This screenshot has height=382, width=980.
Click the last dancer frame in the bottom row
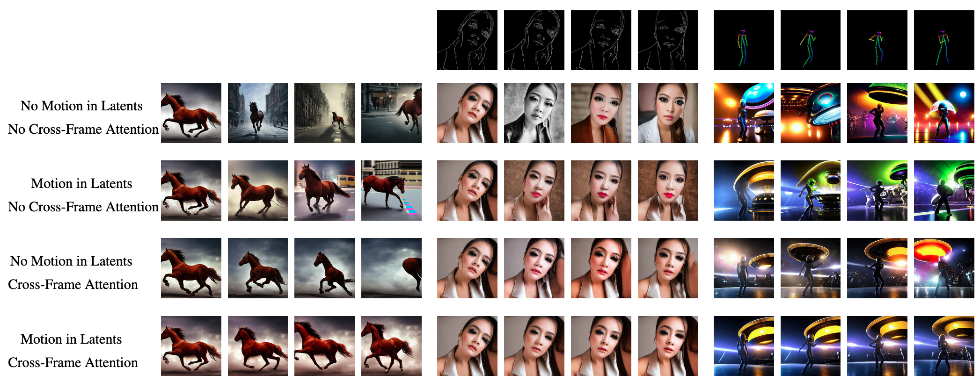pyautogui.click(x=944, y=346)
